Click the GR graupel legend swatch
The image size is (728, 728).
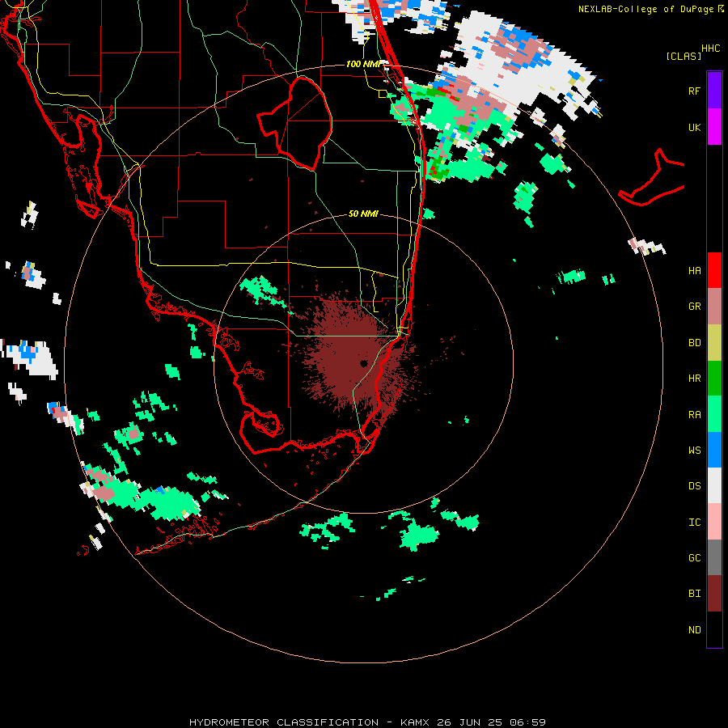[x=714, y=307]
